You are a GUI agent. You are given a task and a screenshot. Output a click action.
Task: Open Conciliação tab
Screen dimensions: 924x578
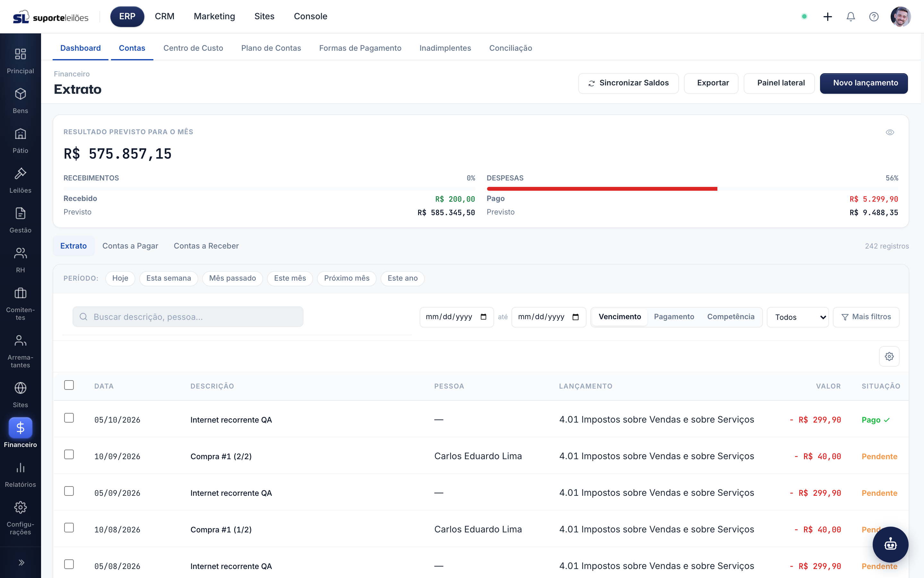[x=510, y=48]
